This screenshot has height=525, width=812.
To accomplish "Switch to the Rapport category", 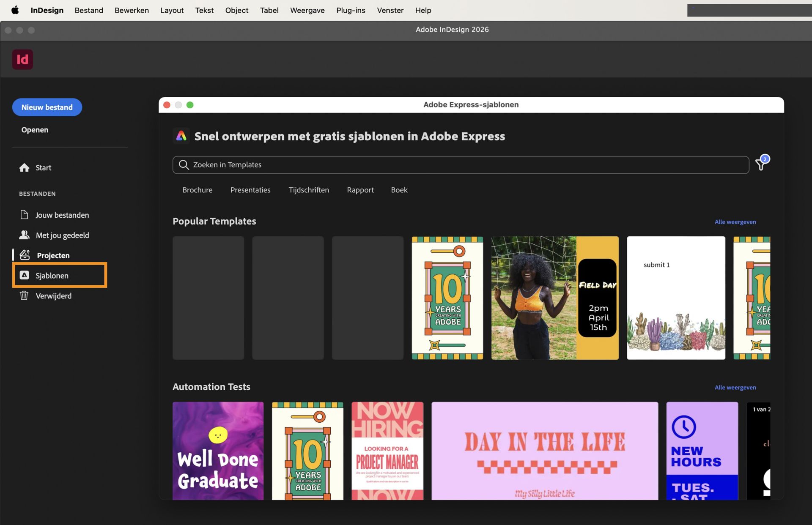I will pos(360,190).
